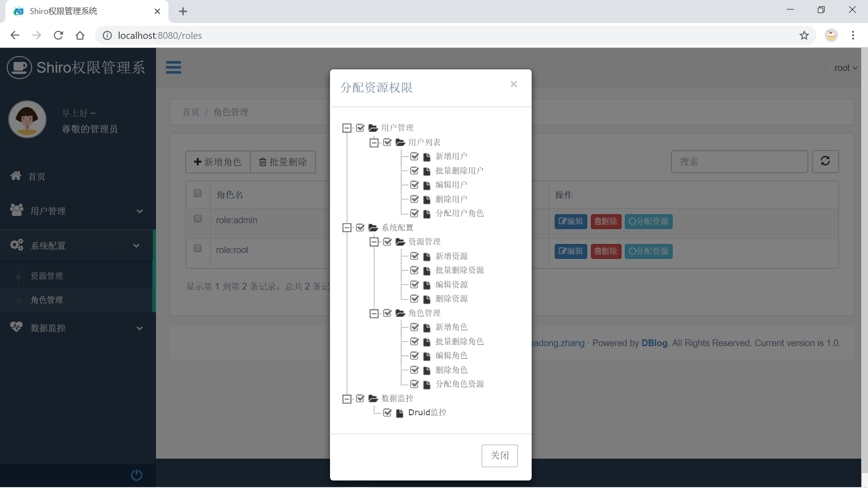This screenshot has height=488, width=868.
Task: Click the power logout icon in sidebar
Action: pyautogui.click(x=136, y=475)
